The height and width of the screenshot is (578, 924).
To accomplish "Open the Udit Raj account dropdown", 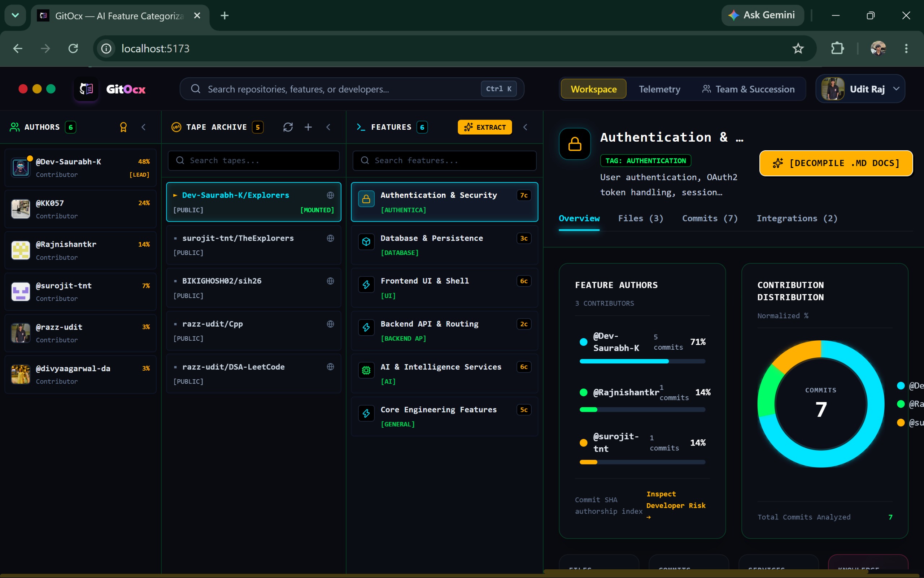I will click(x=860, y=89).
